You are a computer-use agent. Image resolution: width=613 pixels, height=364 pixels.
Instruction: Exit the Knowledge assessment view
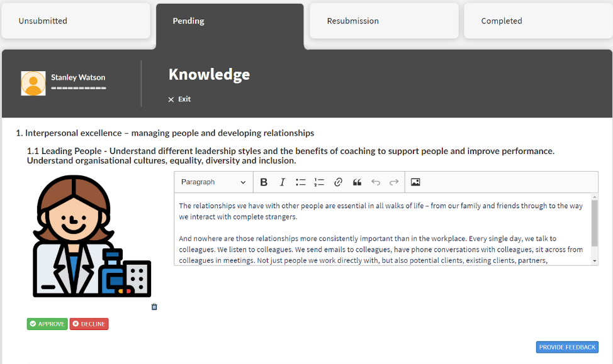179,99
